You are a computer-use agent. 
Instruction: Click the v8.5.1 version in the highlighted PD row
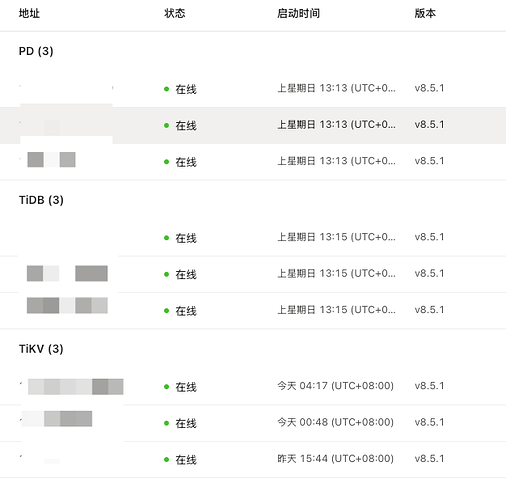click(x=429, y=124)
